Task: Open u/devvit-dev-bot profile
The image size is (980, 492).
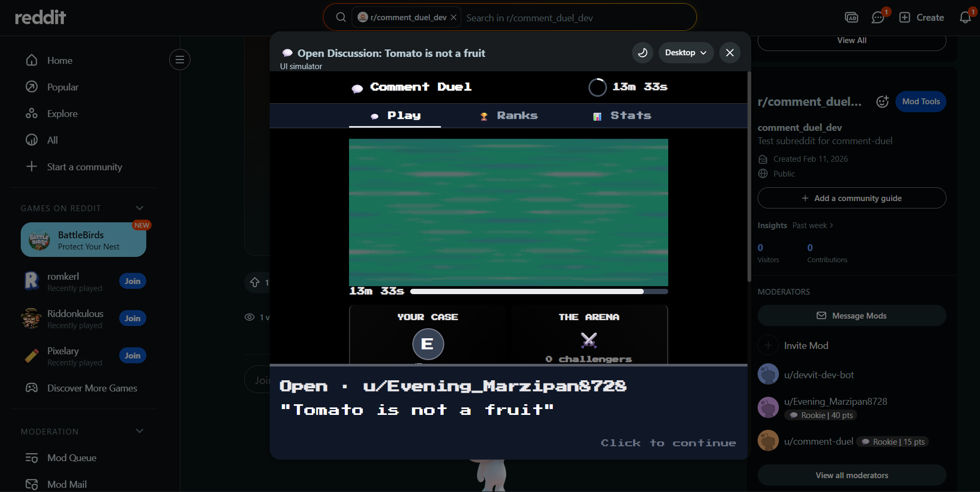Action: coord(819,374)
